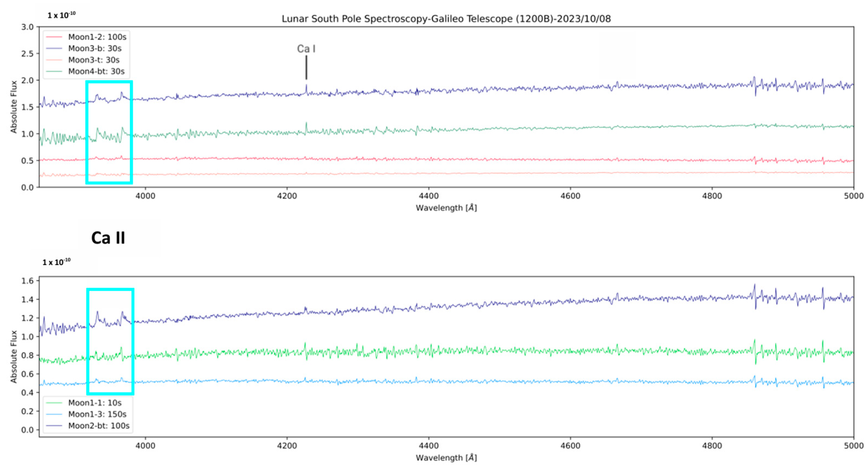The width and height of the screenshot is (868, 467).
Task: Click the bold Ca II heading
Action: click(x=108, y=238)
